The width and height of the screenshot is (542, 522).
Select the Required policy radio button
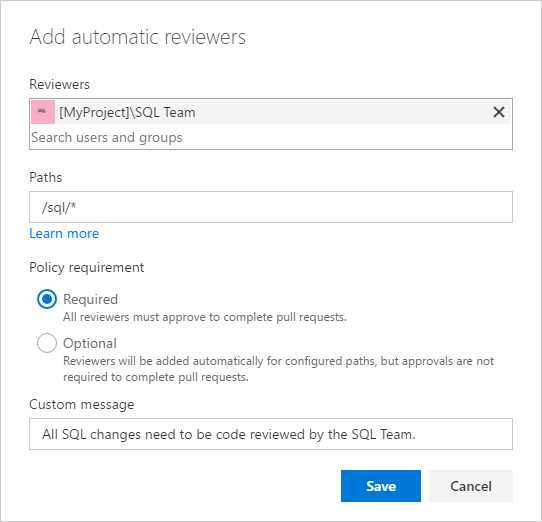point(47,299)
